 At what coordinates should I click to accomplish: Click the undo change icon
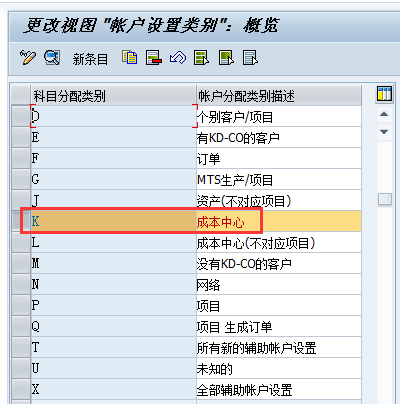[x=178, y=58]
